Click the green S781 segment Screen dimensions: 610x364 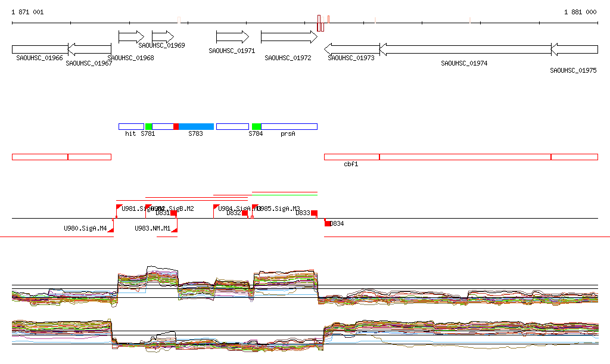[x=148, y=126]
